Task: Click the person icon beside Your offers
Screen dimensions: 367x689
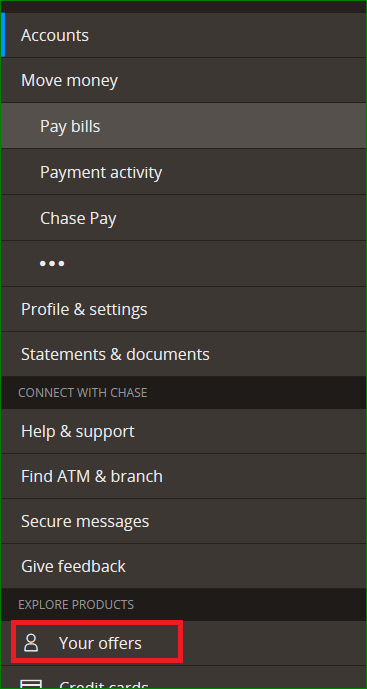Action: pyautogui.click(x=31, y=642)
